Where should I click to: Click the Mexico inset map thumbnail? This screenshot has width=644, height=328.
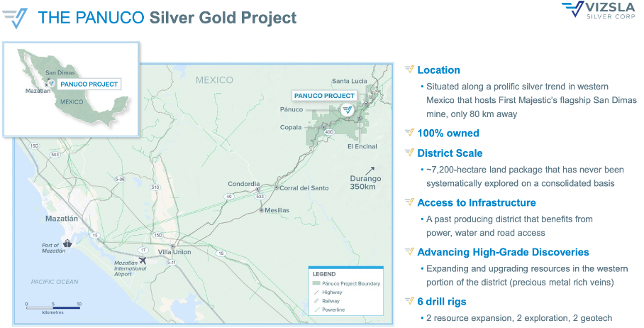(x=72, y=89)
